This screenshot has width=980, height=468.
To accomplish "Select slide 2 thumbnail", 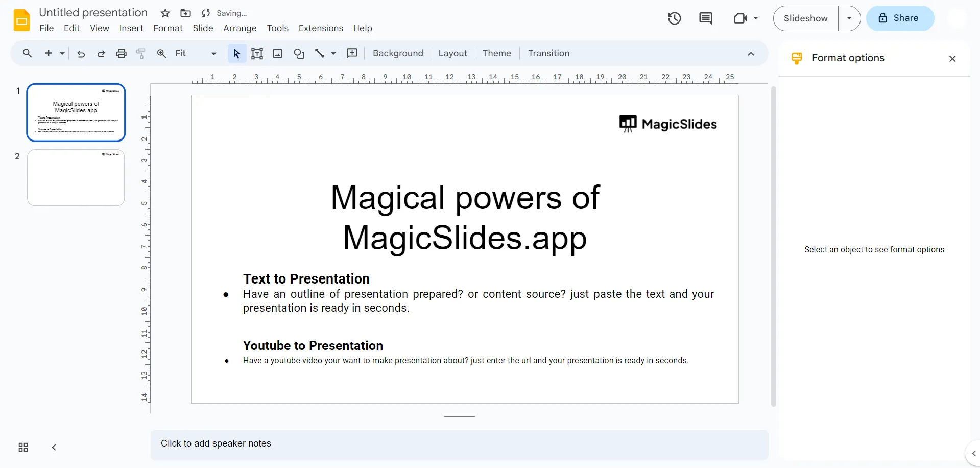I will pos(76,178).
